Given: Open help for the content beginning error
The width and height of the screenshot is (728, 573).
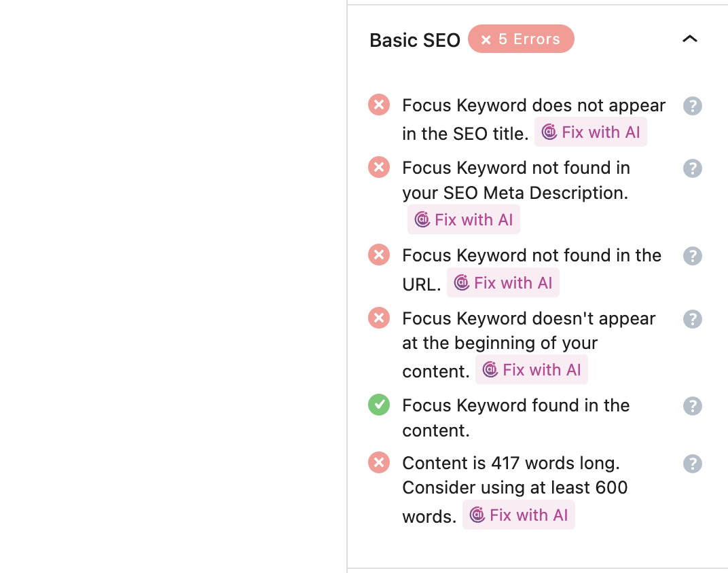Looking at the screenshot, I should point(692,319).
